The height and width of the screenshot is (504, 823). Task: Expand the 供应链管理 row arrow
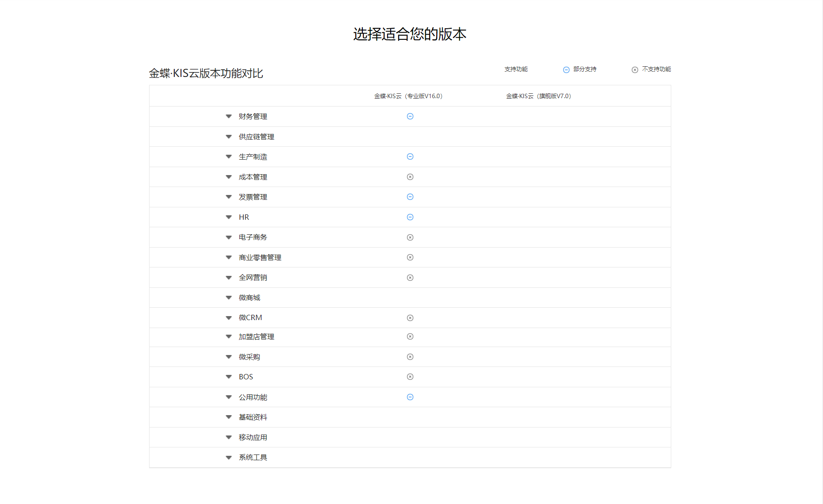(229, 137)
